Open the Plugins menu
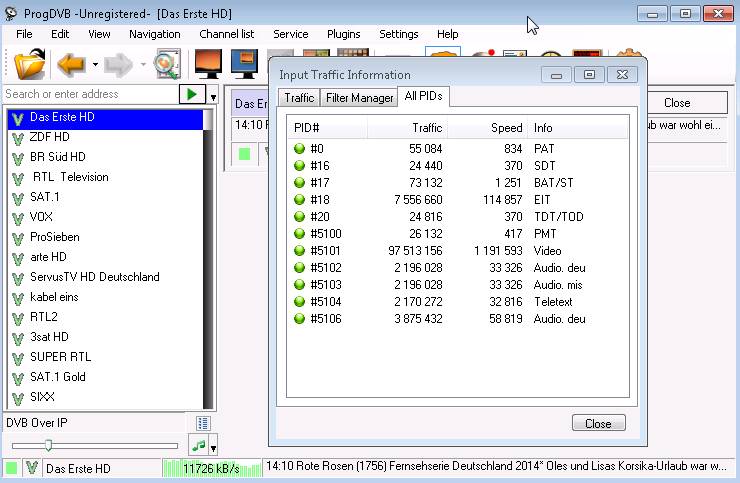The height and width of the screenshot is (483, 740). pyautogui.click(x=343, y=34)
